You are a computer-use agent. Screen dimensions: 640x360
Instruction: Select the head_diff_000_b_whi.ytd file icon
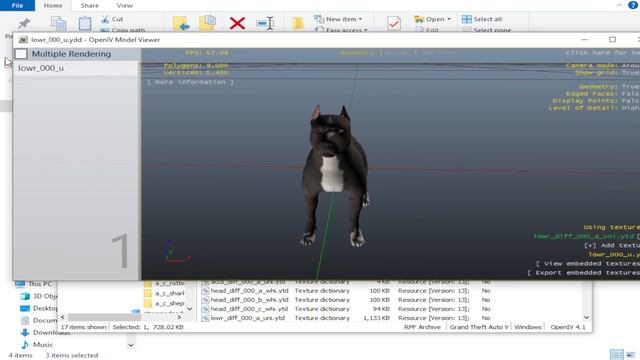point(205,300)
